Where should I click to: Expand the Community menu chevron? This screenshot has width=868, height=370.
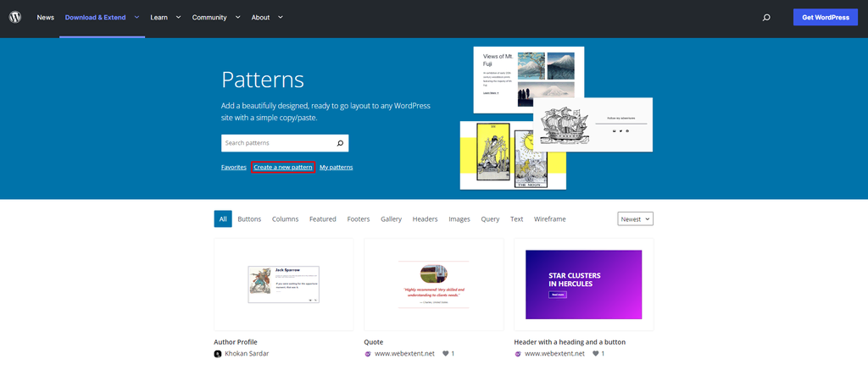(237, 17)
